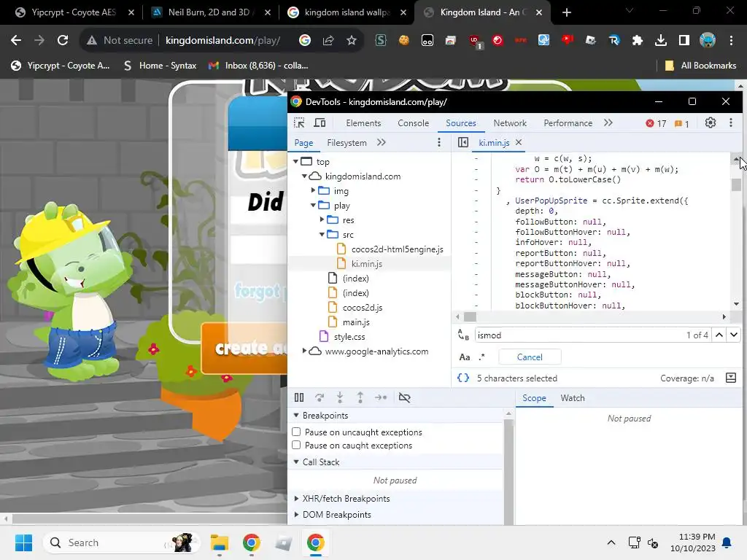747x560 pixels.
Task: Go to previous search match
Action: point(719,335)
